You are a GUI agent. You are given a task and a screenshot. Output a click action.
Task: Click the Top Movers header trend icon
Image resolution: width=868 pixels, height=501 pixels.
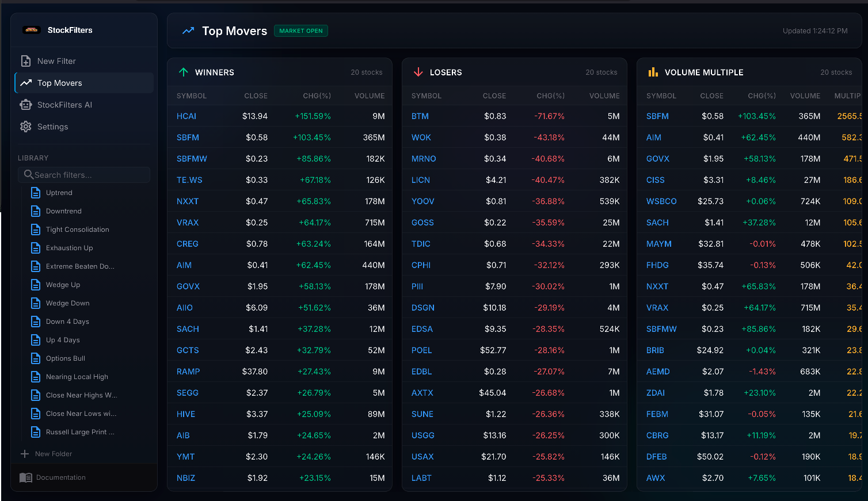click(188, 30)
